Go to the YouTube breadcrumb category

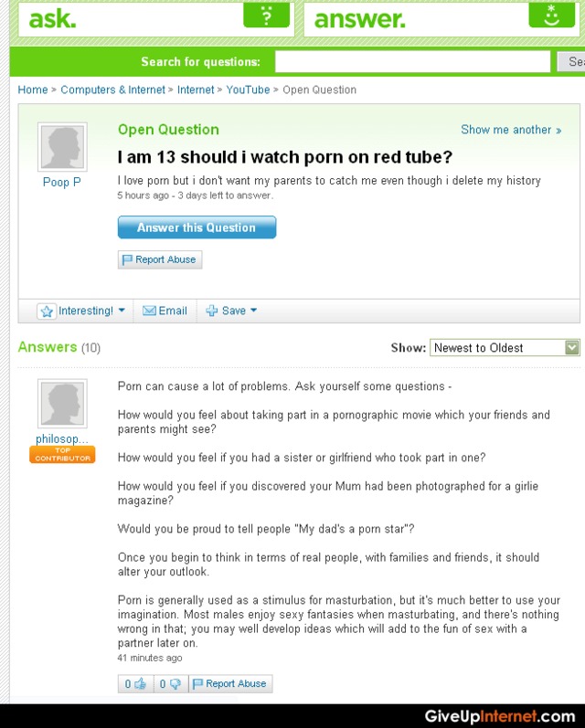point(248,90)
